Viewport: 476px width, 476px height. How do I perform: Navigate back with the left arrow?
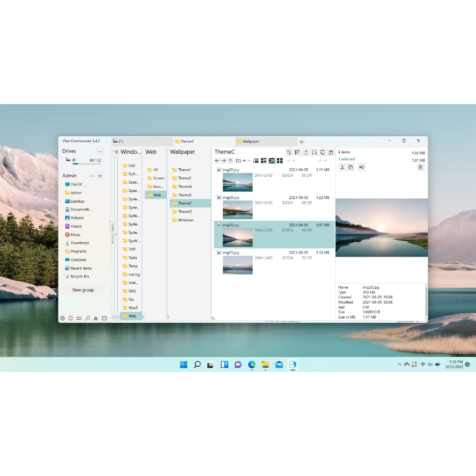(x=217, y=160)
